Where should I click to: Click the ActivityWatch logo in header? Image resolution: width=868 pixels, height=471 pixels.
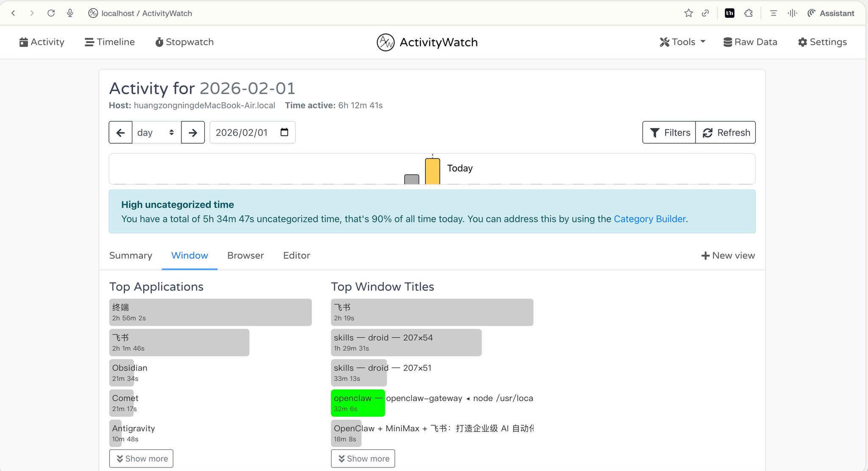427,42
